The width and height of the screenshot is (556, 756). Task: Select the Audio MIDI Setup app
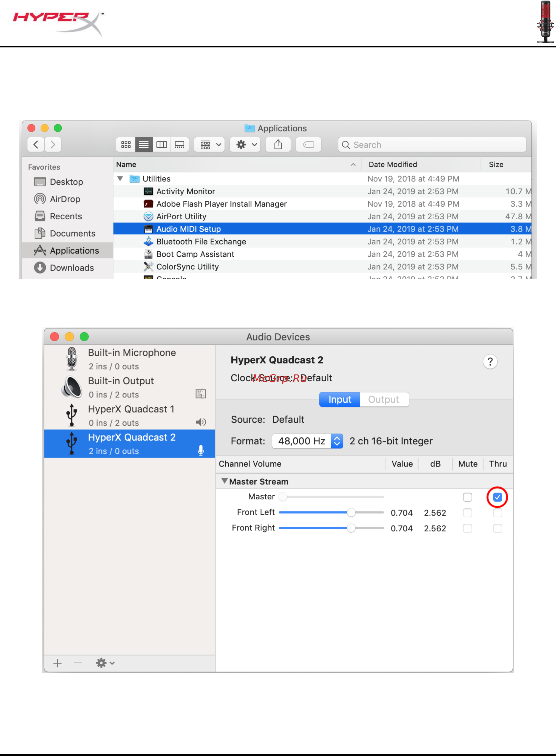pyautogui.click(x=322, y=229)
